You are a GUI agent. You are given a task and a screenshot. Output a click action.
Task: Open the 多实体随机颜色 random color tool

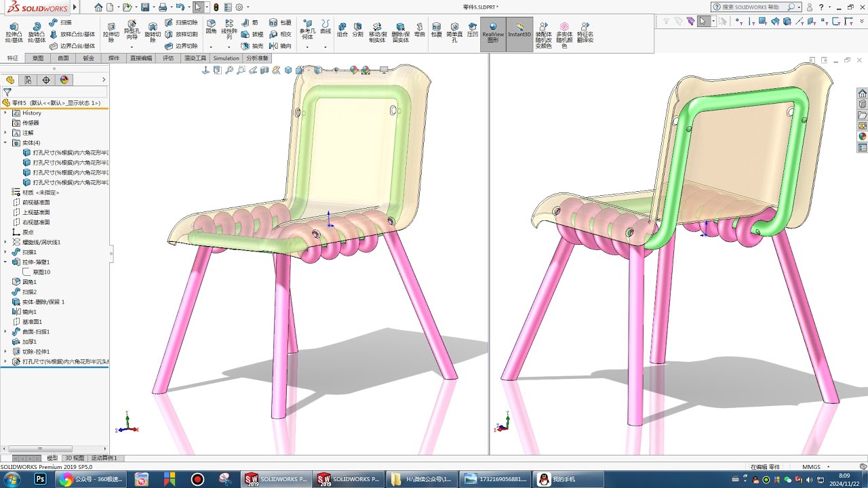pos(564,35)
